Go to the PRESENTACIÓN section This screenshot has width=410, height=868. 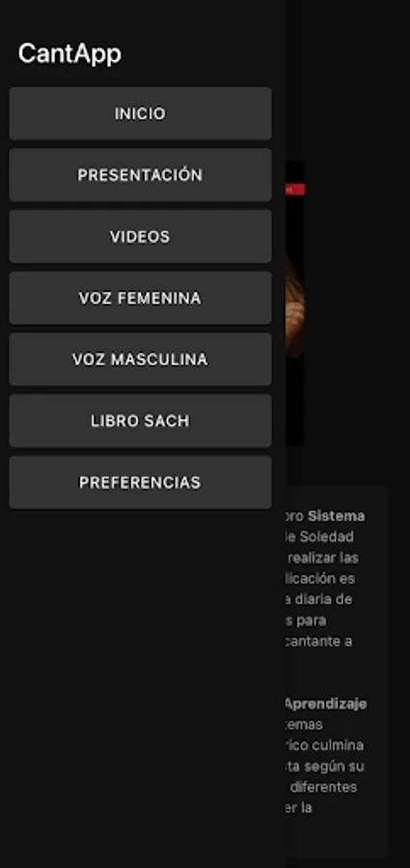point(140,175)
